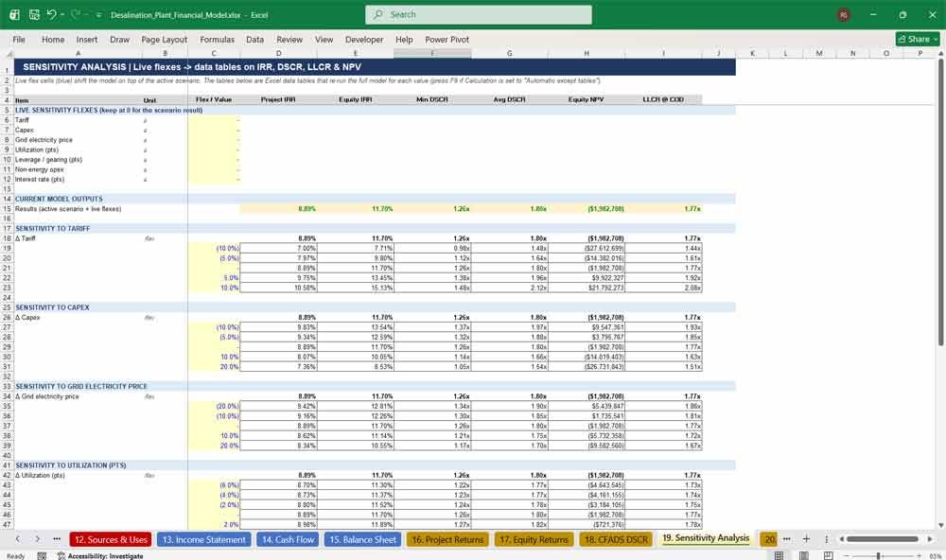Viewport: 946px width, 560px height.
Task: Click the Undo arrow icon
Action: (x=51, y=14)
